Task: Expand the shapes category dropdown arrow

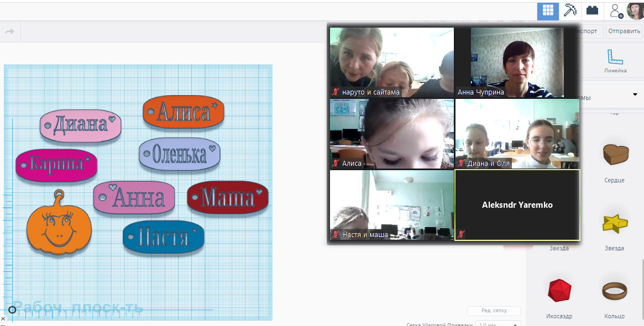Action: 635,95
